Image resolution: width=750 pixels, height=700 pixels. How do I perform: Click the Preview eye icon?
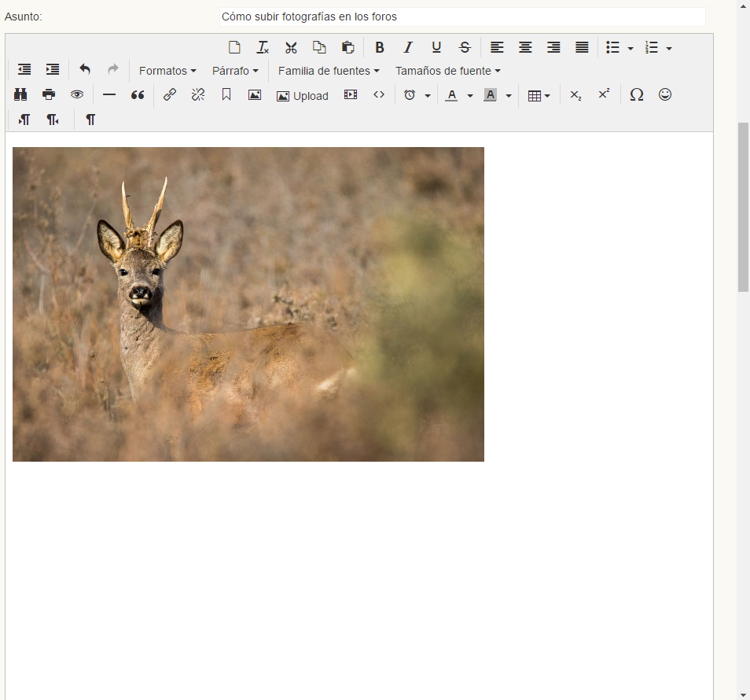coord(77,94)
